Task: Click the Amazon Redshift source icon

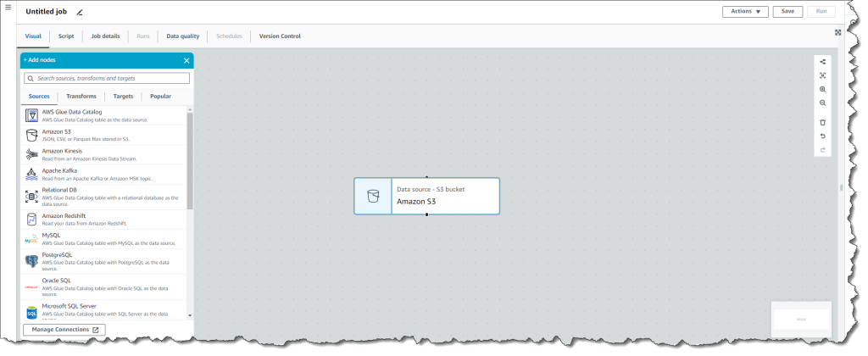Action: (32, 220)
